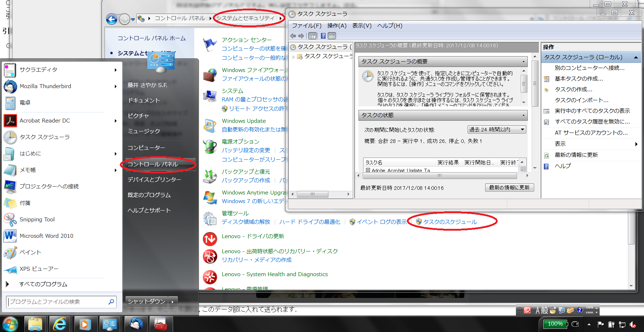Open Windows Explorer folder on the taskbar
This screenshot has width=644, height=332.
[35, 324]
